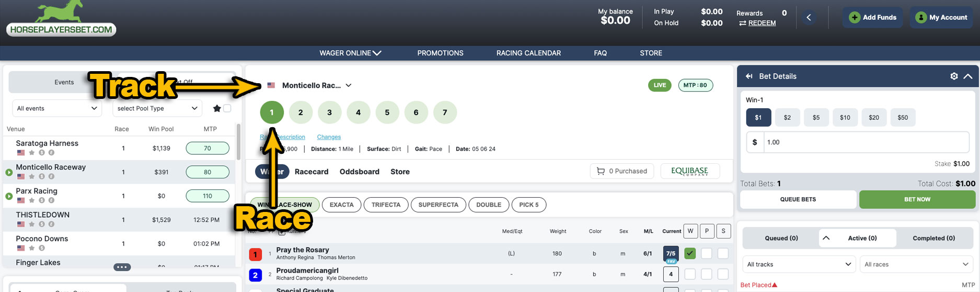The height and width of the screenshot is (292, 980).
Task: Switch to the Oddsboard tab
Action: 360,172
